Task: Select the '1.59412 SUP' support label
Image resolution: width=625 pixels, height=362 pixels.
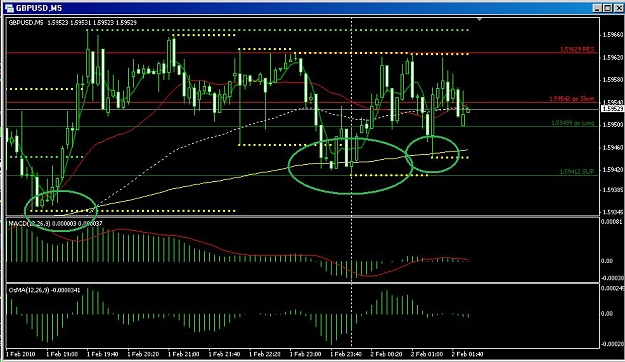Action: click(577, 171)
